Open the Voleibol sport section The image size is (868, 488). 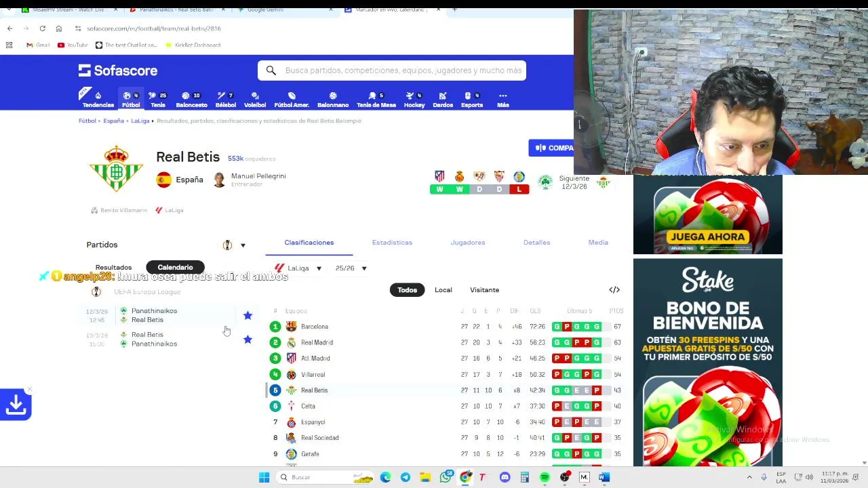point(255,100)
